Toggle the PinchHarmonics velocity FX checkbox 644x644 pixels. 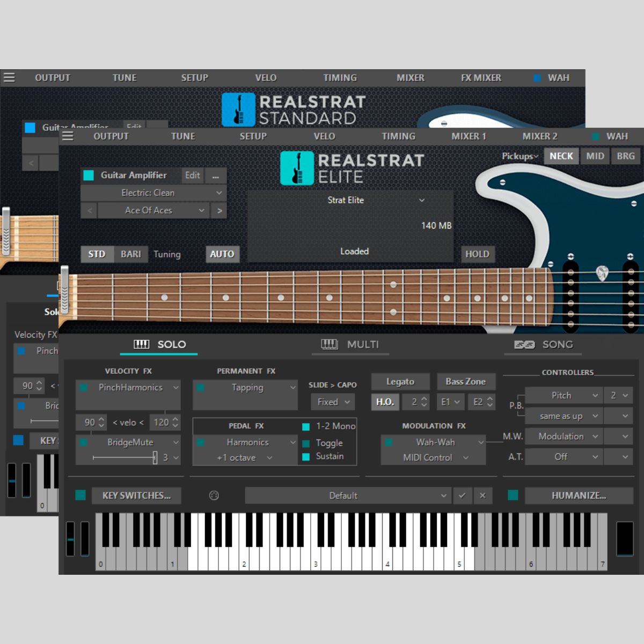[84, 387]
